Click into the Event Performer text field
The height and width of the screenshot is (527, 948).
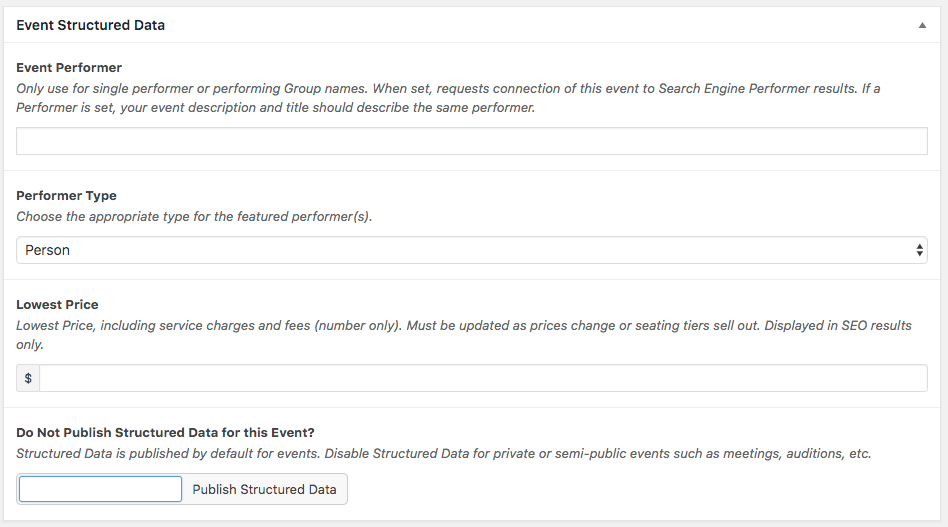click(471, 141)
